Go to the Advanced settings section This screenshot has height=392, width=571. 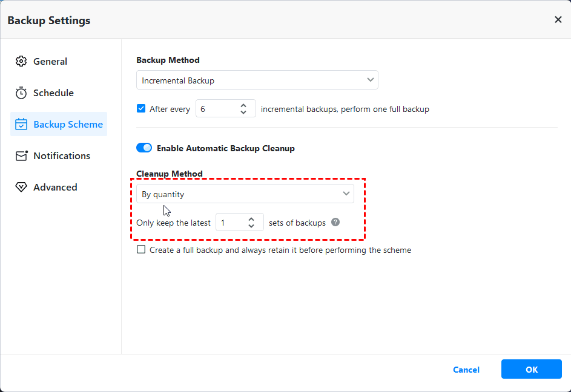tap(55, 187)
